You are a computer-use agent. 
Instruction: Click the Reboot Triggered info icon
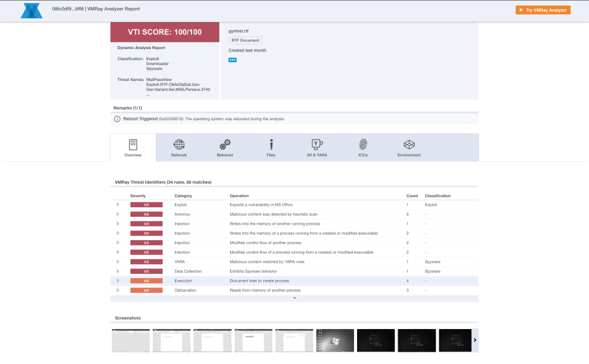pyautogui.click(x=116, y=119)
